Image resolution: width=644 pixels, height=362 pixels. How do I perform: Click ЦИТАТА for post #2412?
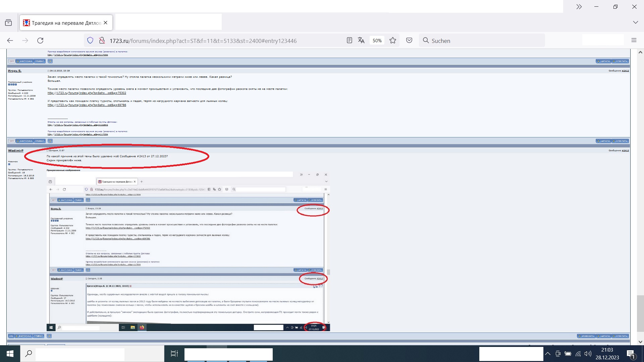[603, 141]
